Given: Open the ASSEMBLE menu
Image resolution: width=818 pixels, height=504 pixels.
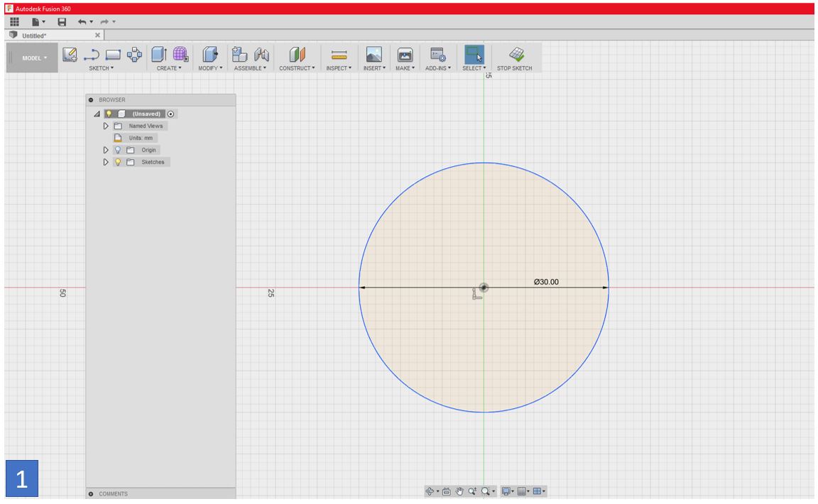Looking at the screenshot, I should [250, 68].
